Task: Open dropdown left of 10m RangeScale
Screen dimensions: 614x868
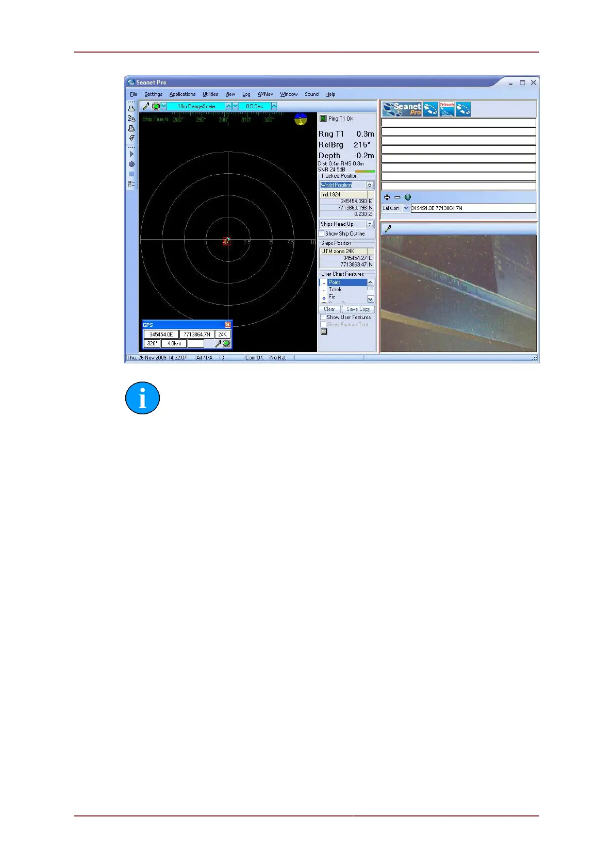Action: pyautogui.click(x=164, y=106)
